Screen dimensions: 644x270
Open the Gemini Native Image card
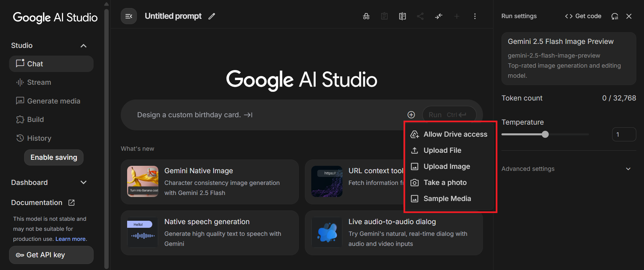click(210, 182)
